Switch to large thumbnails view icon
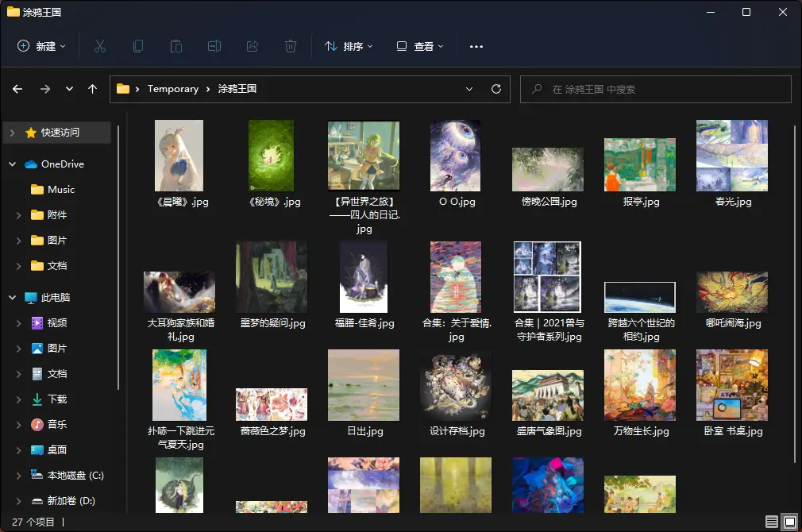The width and height of the screenshot is (802, 532). pyautogui.click(x=790, y=522)
